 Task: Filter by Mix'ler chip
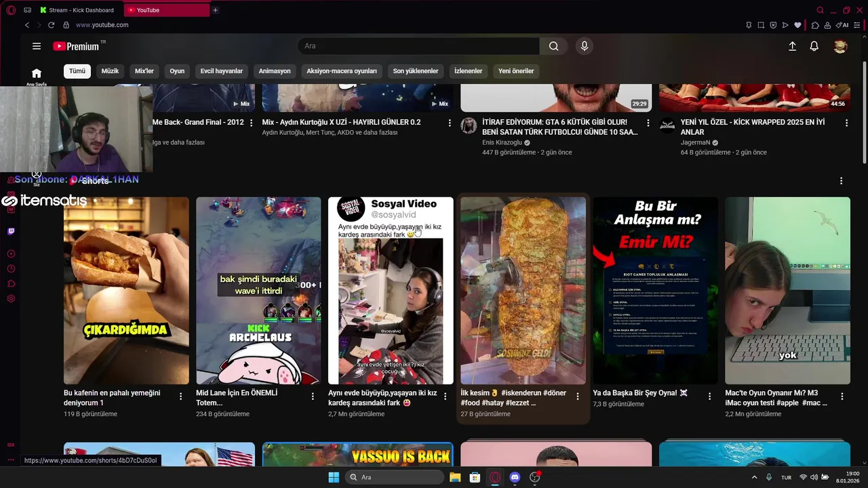(x=144, y=70)
